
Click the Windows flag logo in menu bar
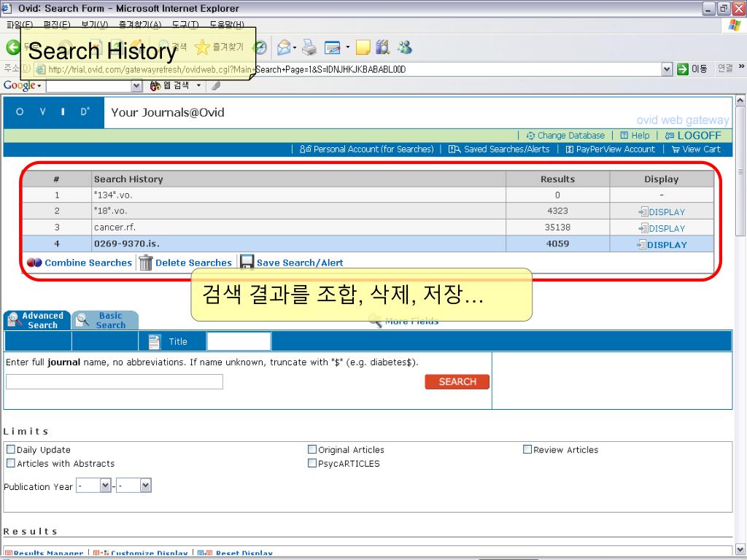734,26
